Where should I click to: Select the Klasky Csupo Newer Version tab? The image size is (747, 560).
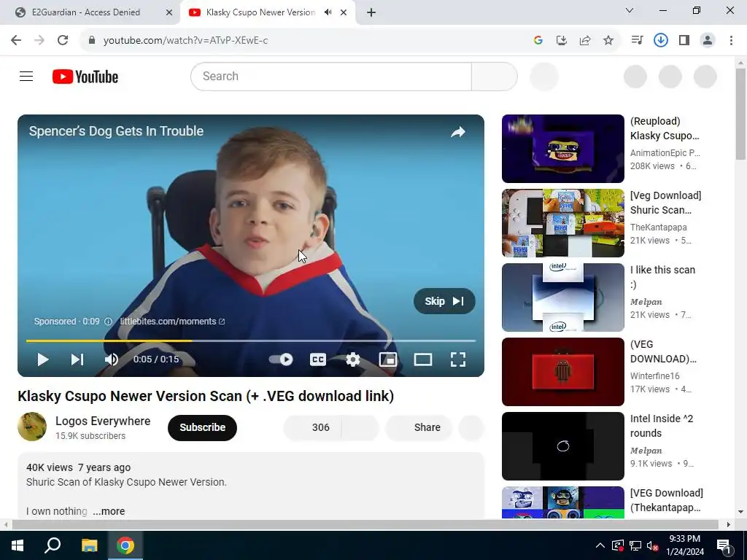[x=260, y=12]
